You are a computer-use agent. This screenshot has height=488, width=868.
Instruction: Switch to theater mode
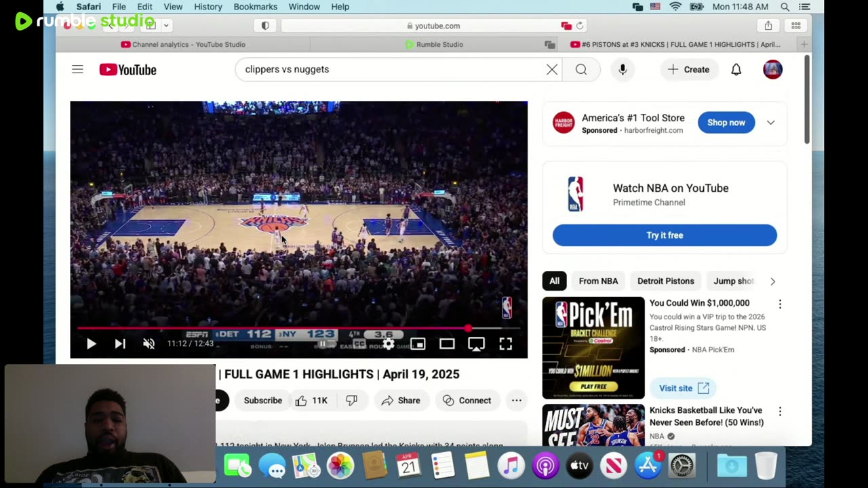click(x=447, y=344)
